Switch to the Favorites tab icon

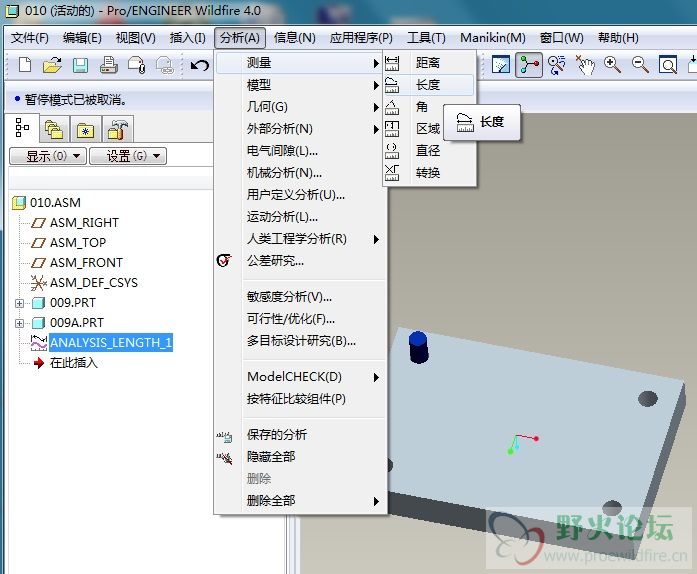click(85, 130)
